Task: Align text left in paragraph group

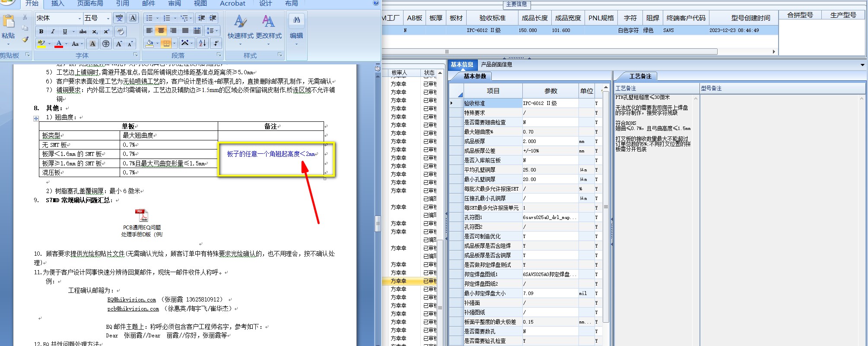Action: (149, 31)
